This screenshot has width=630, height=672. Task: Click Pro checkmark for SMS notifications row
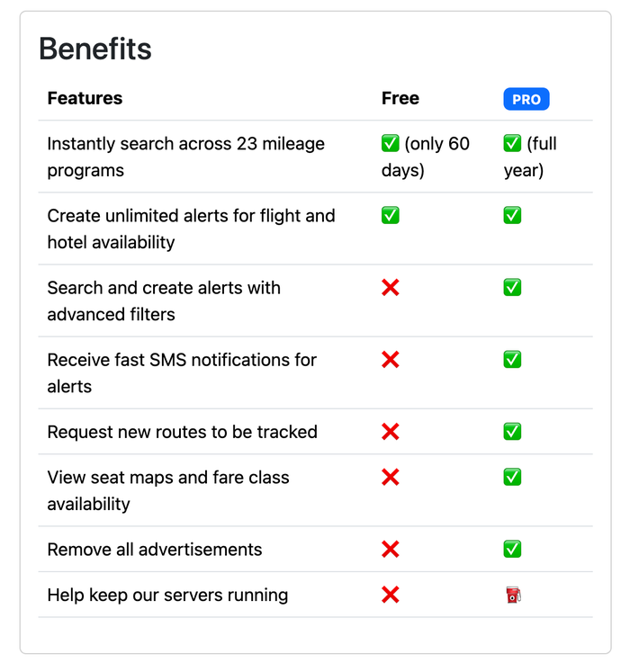pyautogui.click(x=512, y=359)
